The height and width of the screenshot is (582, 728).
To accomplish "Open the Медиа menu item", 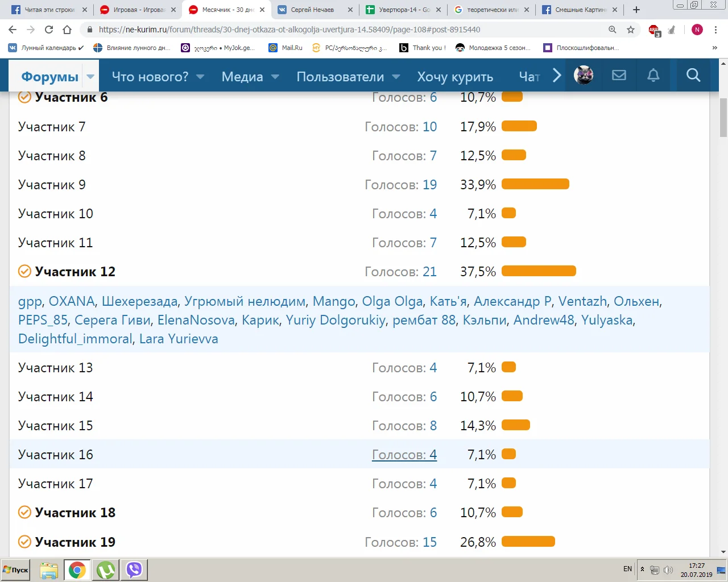I will coord(242,76).
